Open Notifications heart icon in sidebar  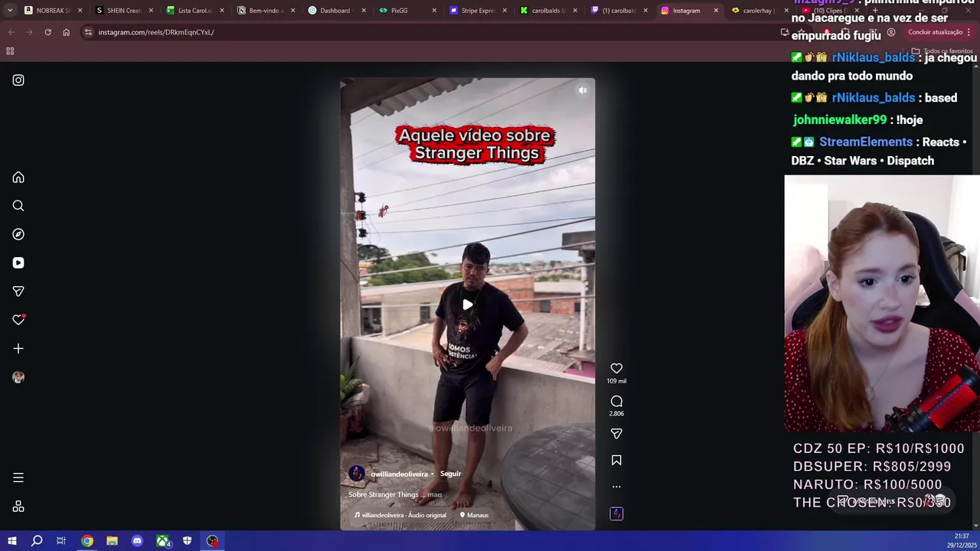[18, 320]
